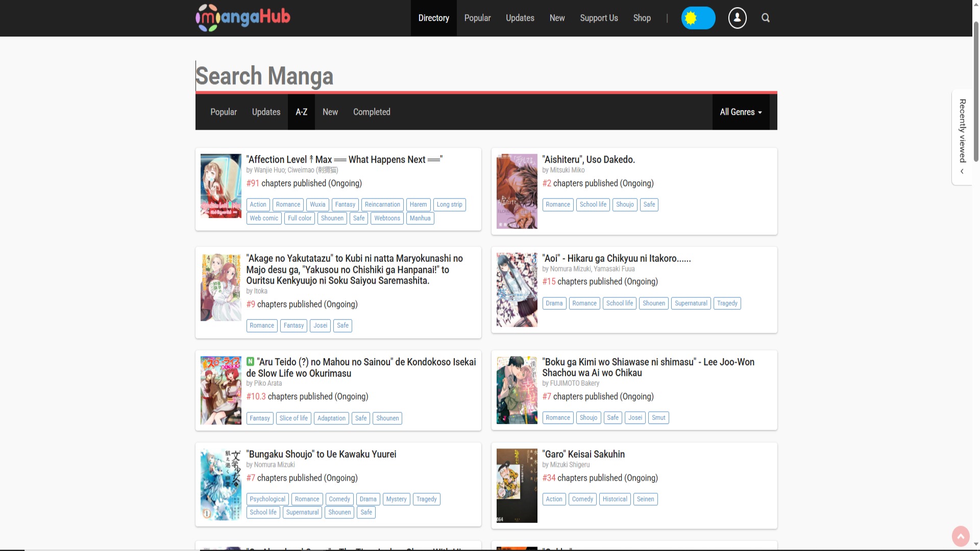Switch to the Updates sub-tab
The width and height of the screenshot is (980, 551).
tap(265, 112)
